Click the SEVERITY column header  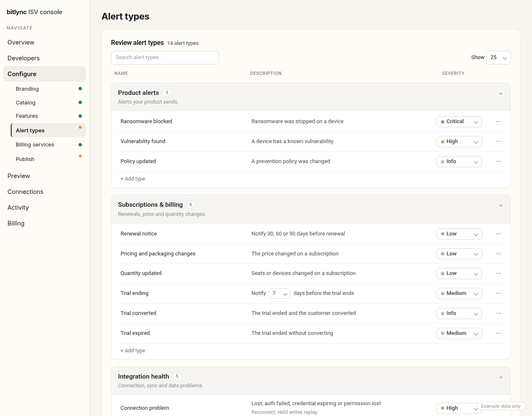[x=453, y=73]
